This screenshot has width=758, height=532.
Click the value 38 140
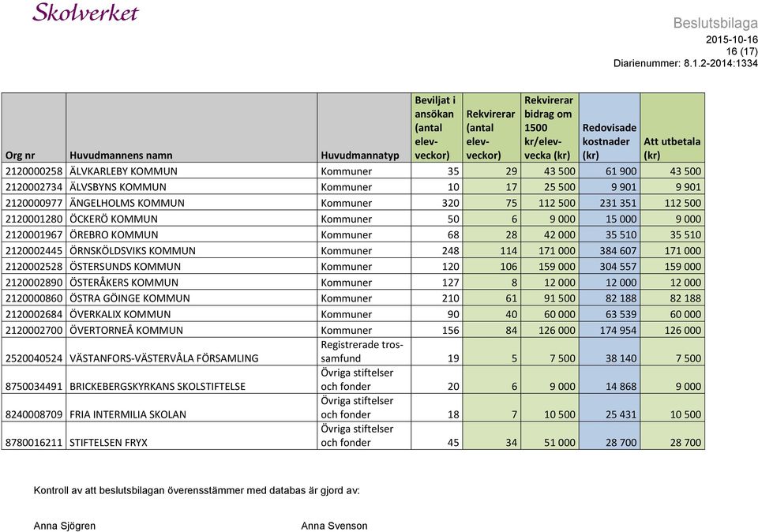(621, 358)
